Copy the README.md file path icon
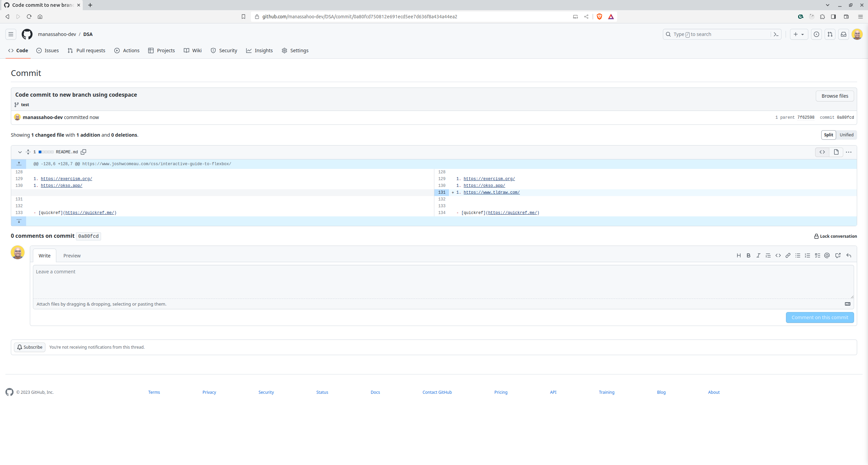This screenshot has height=465, width=868. (83, 152)
